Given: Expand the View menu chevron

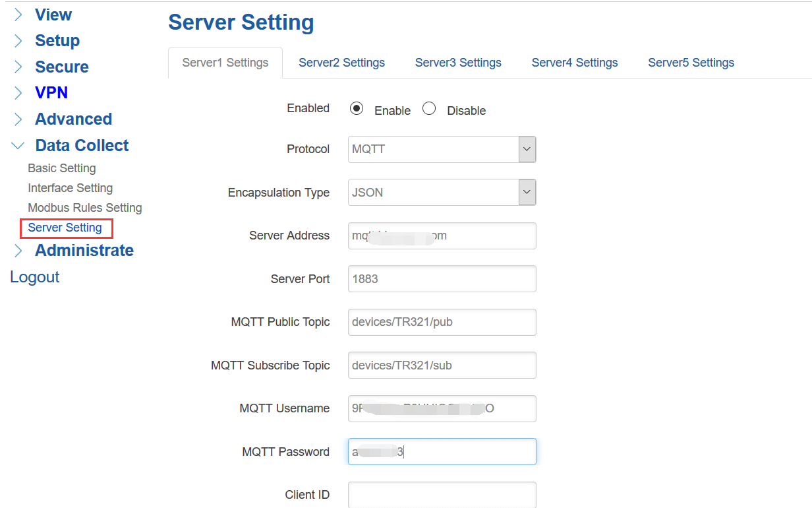Looking at the screenshot, I should click(x=16, y=14).
